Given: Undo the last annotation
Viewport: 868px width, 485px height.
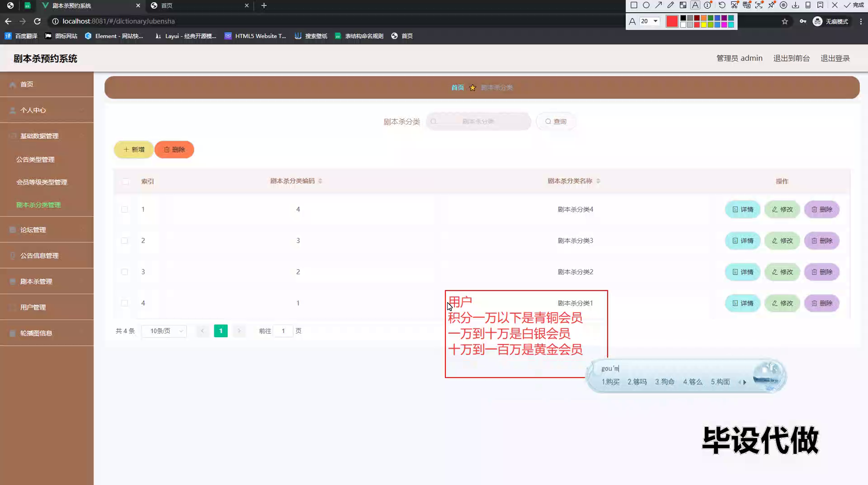Looking at the screenshot, I should tap(722, 5).
